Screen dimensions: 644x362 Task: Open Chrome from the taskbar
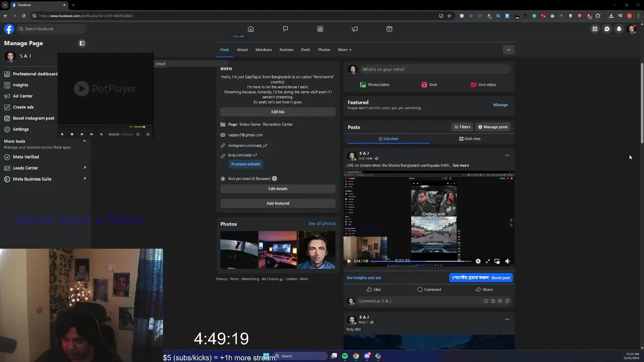[x=356, y=356]
